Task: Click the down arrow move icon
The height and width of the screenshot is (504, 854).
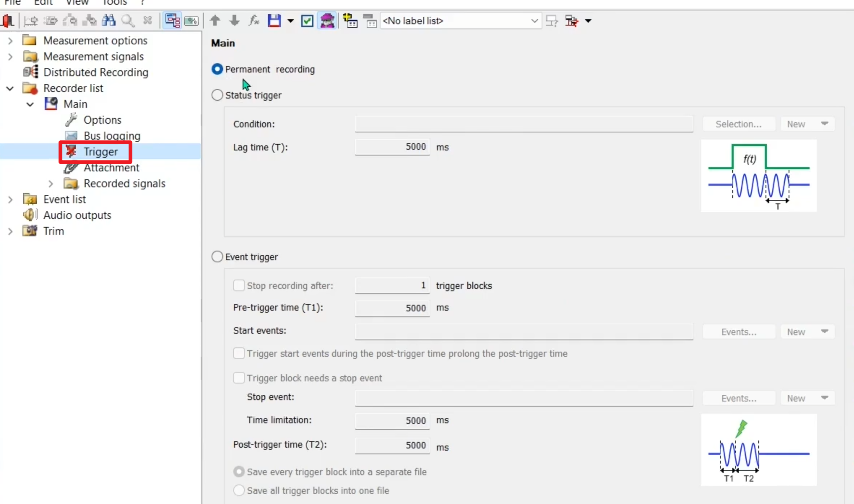Action: pos(234,21)
